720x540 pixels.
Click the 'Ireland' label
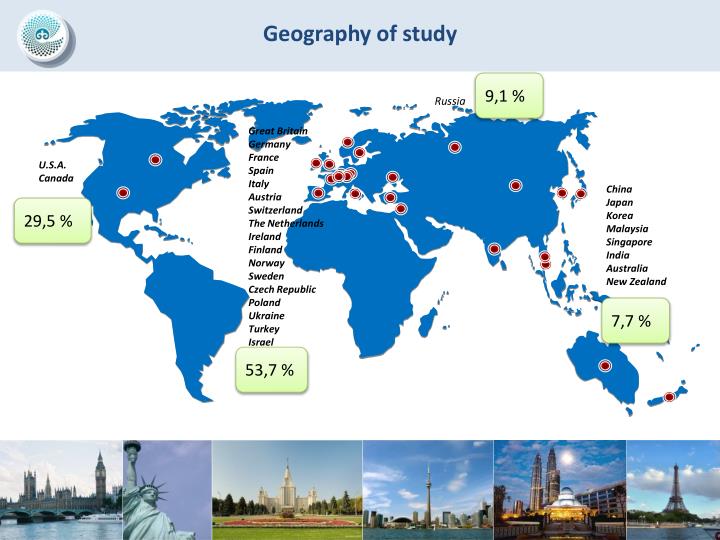coord(264,237)
